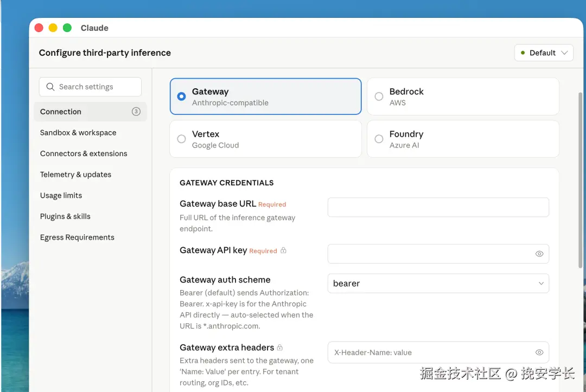Screen dimensions: 586x392
Task: Navigate to Plugins & skills
Action: pos(65,216)
